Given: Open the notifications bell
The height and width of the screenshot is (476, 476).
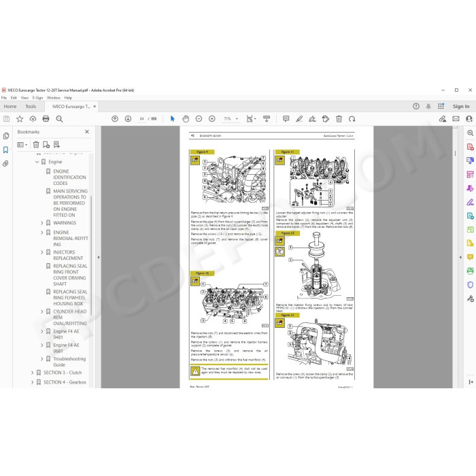Looking at the screenshot, I should [428, 106].
